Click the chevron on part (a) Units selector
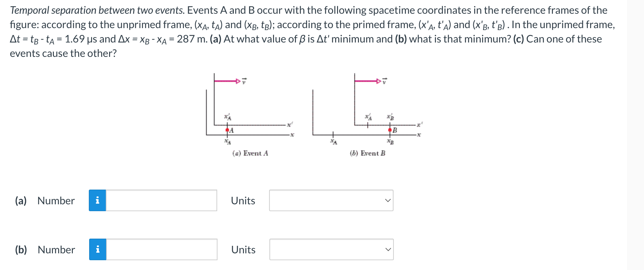 [387, 201]
